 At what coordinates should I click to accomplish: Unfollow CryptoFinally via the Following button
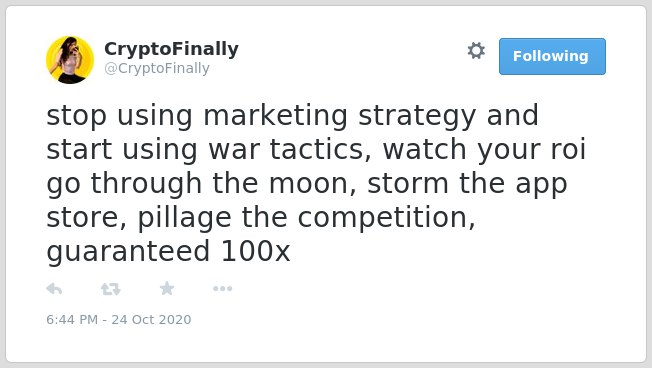552,57
